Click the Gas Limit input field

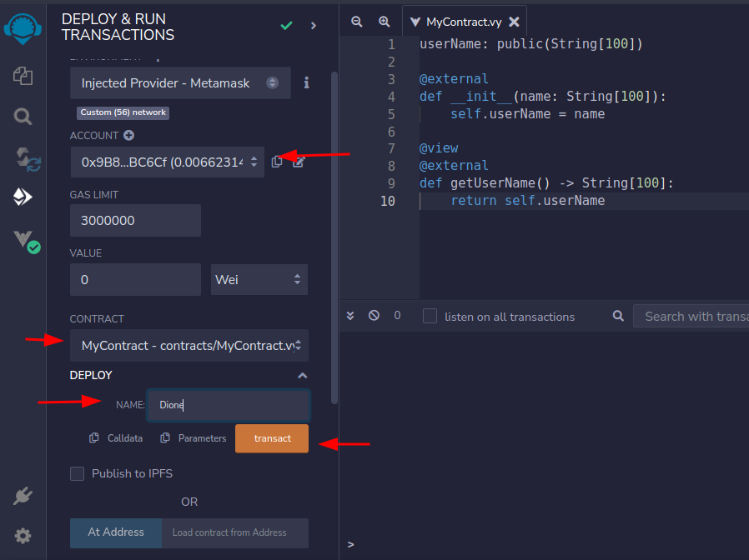tap(135, 221)
